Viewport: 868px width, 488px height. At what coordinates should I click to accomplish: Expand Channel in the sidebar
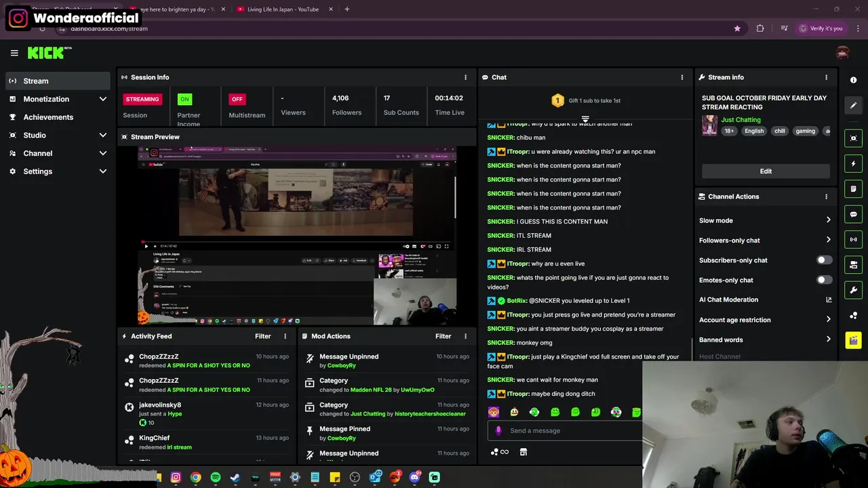point(103,153)
